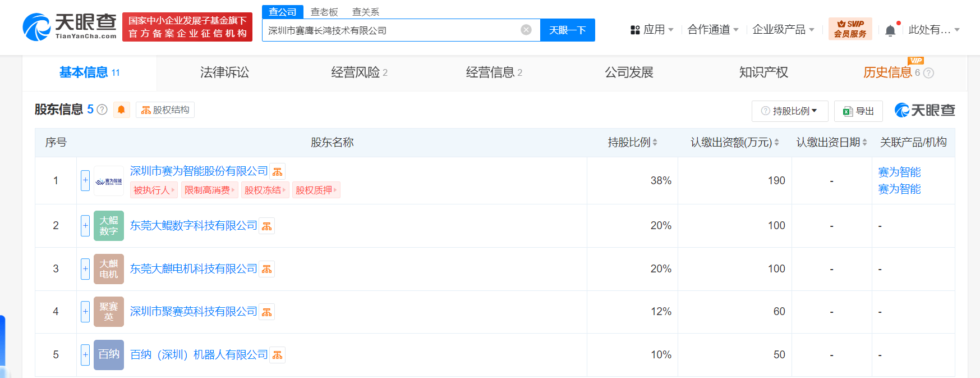
Task: Select the 查关系 search tab
Action: (x=366, y=12)
